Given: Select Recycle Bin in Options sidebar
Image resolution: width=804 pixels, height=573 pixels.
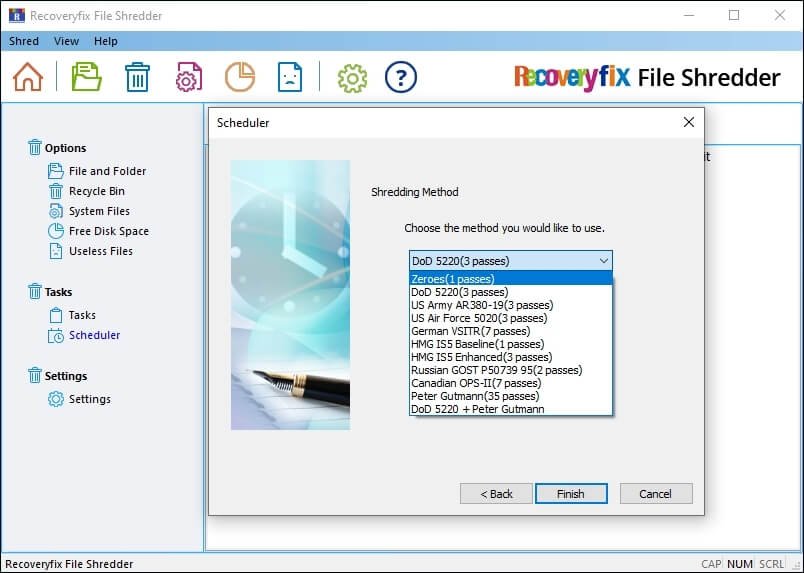Looking at the screenshot, I should pyautogui.click(x=96, y=191).
